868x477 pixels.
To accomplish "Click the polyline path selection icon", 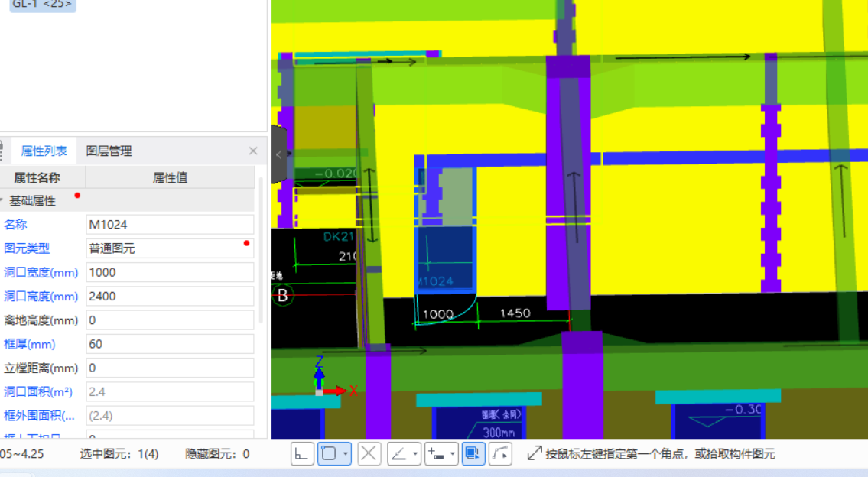I will click(500, 454).
